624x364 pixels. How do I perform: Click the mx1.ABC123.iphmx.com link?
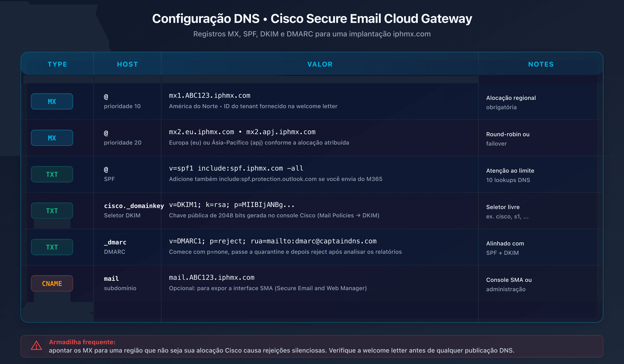coord(210,96)
